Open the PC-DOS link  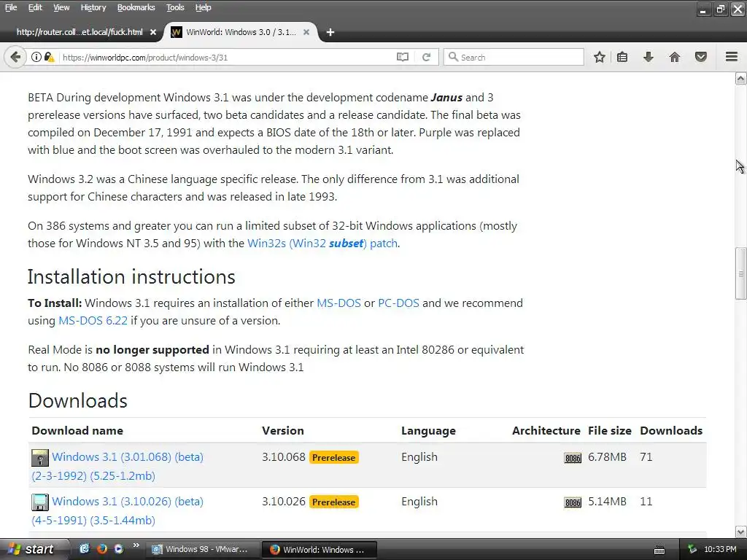tap(398, 303)
